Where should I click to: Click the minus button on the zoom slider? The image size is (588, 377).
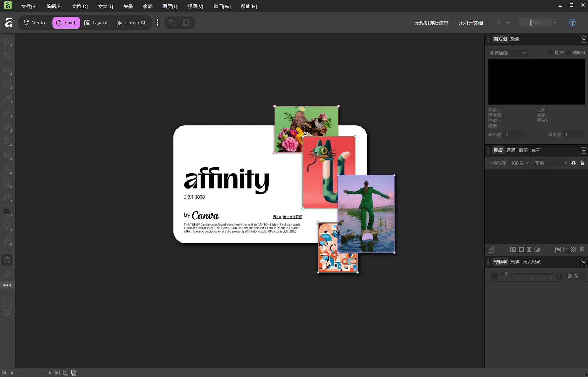[x=494, y=276]
